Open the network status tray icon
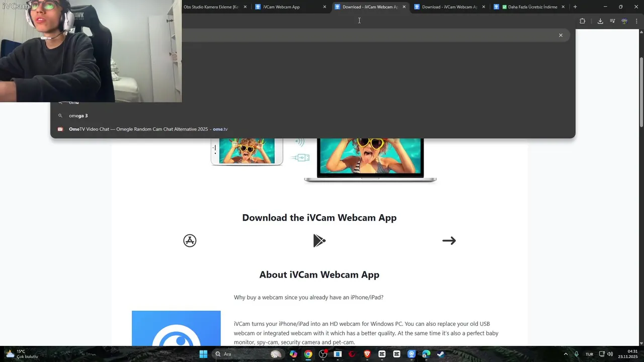The width and height of the screenshot is (644, 362). tap(602, 354)
